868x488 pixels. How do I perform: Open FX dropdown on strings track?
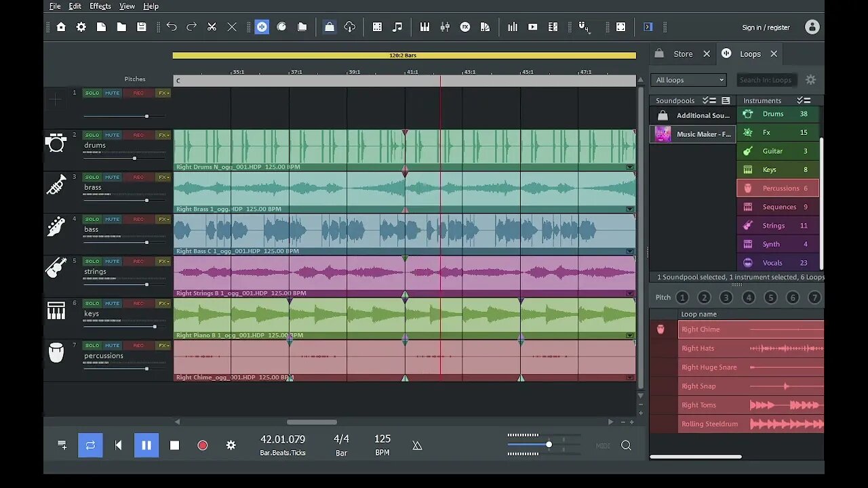click(x=163, y=262)
